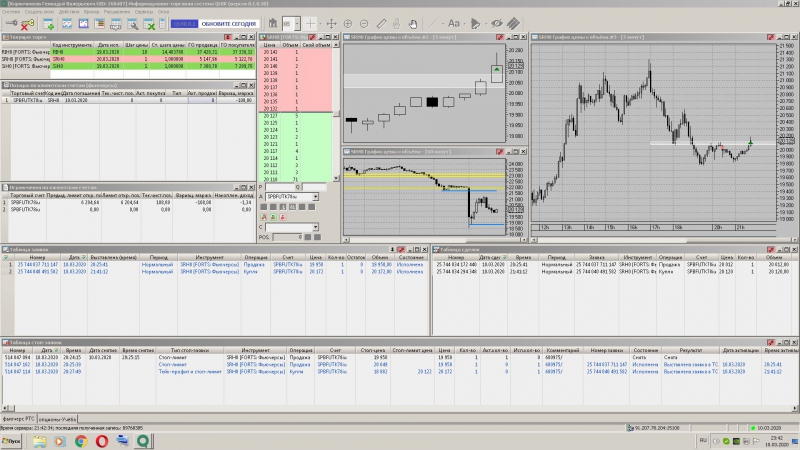Viewport: 800px width, 450px height.
Task: Switch to the опционы-Учеба tab
Action: coord(57,419)
